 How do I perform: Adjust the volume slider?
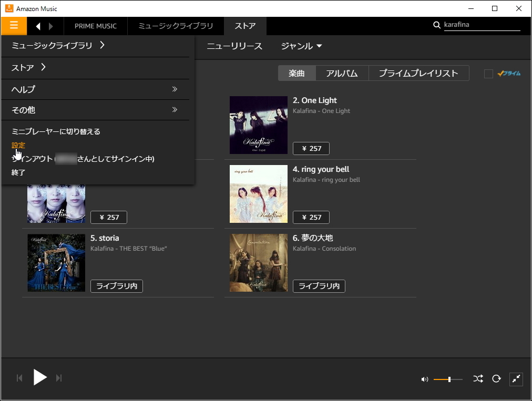pos(449,379)
